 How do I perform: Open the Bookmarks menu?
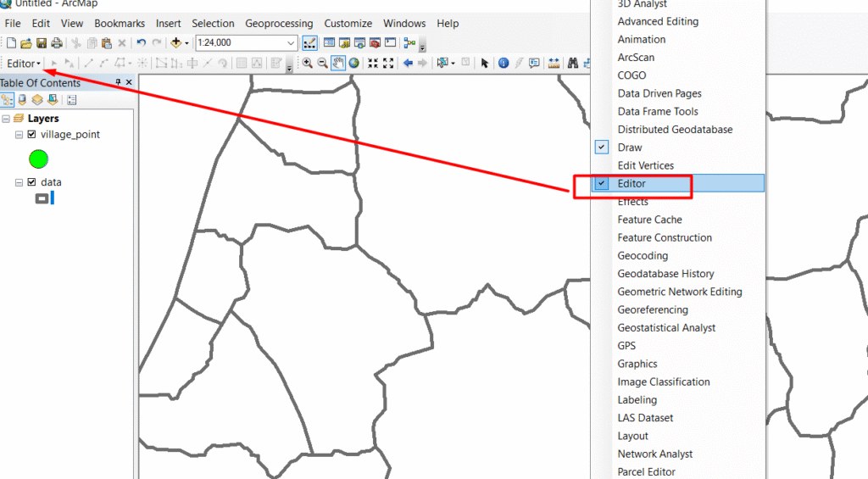[120, 23]
